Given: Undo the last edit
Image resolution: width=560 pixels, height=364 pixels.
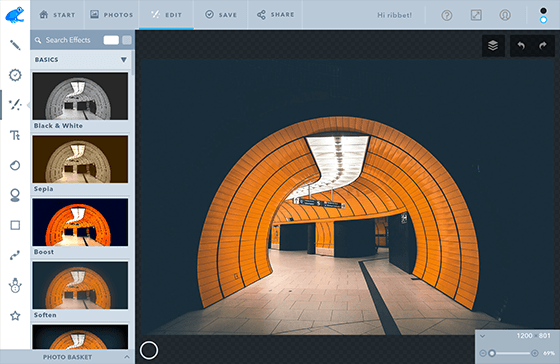Looking at the screenshot, I should click(x=521, y=45).
